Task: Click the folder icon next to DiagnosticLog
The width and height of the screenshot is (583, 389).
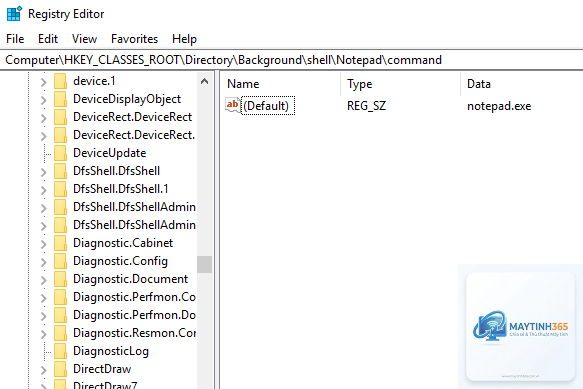Action: pos(60,351)
